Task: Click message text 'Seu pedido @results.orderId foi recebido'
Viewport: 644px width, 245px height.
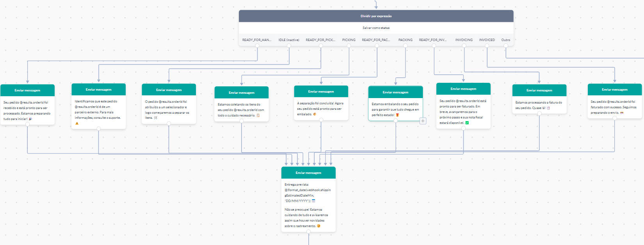Action: coord(27,111)
